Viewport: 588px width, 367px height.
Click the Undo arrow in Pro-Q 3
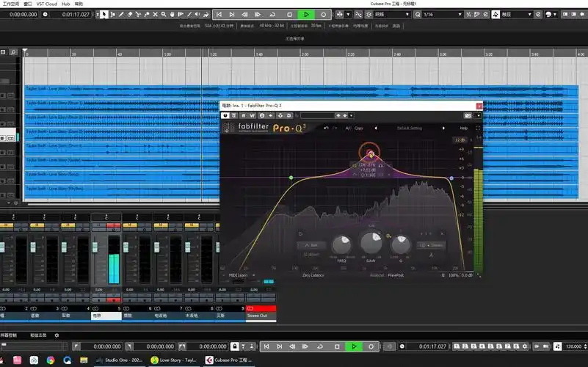(x=326, y=128)
